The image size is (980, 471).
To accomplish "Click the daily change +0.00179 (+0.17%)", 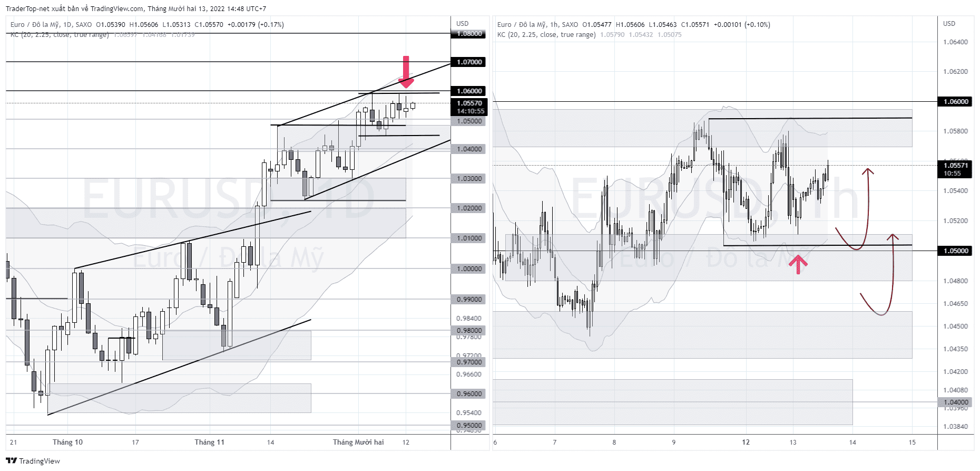I will 256,25.
